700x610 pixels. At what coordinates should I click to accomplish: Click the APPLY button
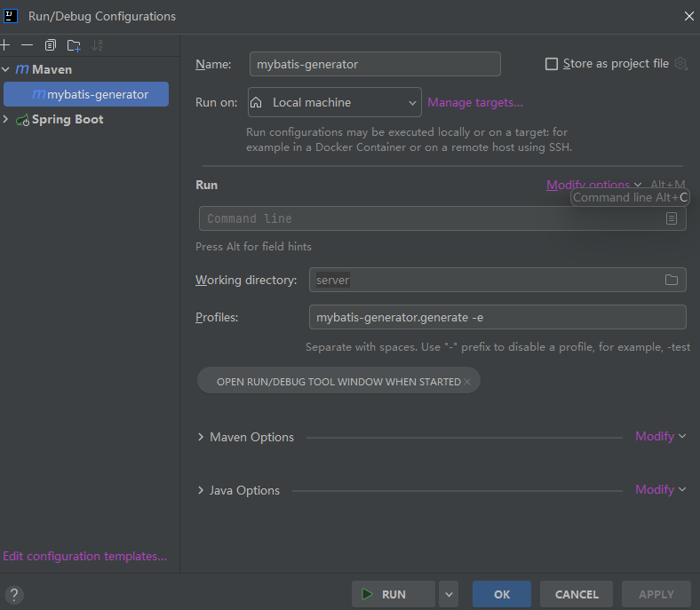point(656,594)
